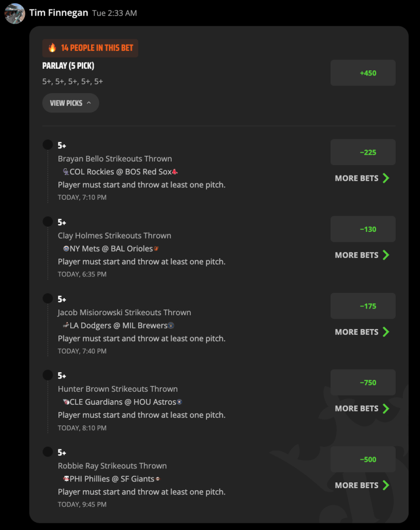
Task: Click the 14 People In This Bet badge
Action: (90, 48)
